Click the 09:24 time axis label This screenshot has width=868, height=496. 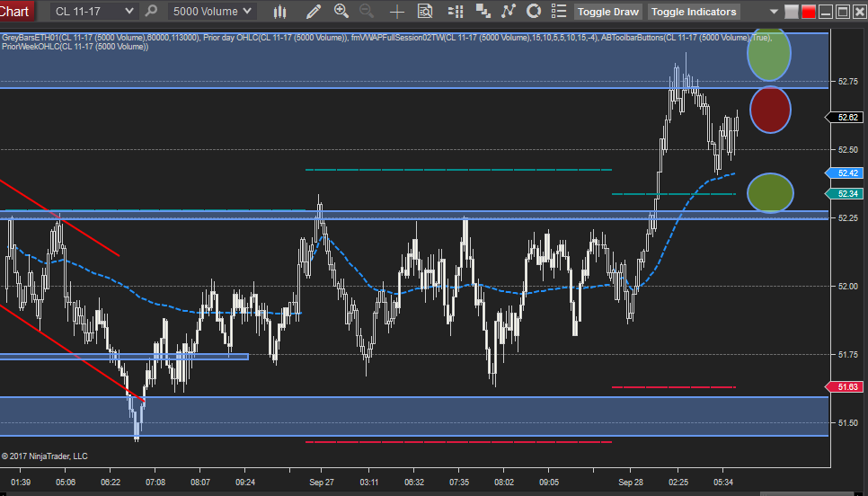click(x=244, y=483)
